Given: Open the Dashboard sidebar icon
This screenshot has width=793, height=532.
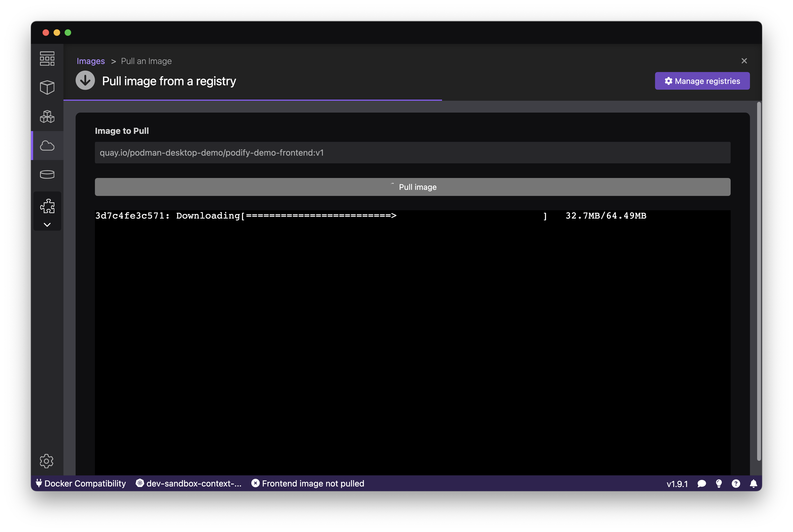Looking at the screenshot, I should (47, 58).
